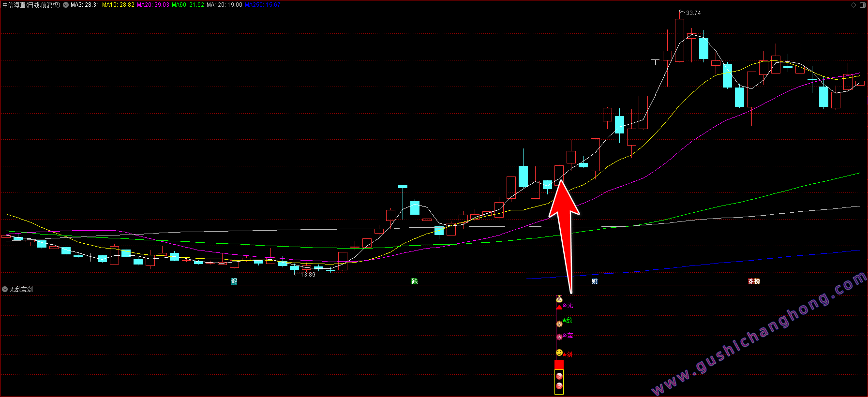Viewport: 868px width, 397px height.
Task: Click the 13.89 low price label
Action: 308,275
